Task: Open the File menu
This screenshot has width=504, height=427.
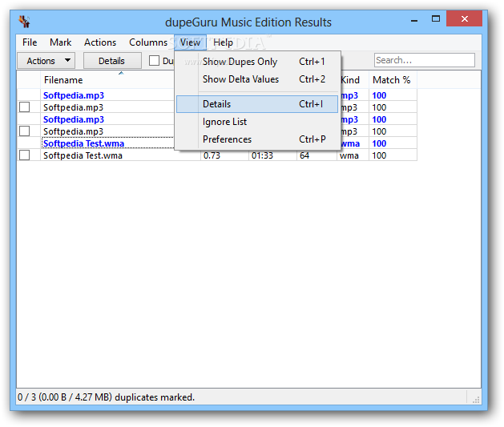Action: pyautogui.click(x=30, y=42)
